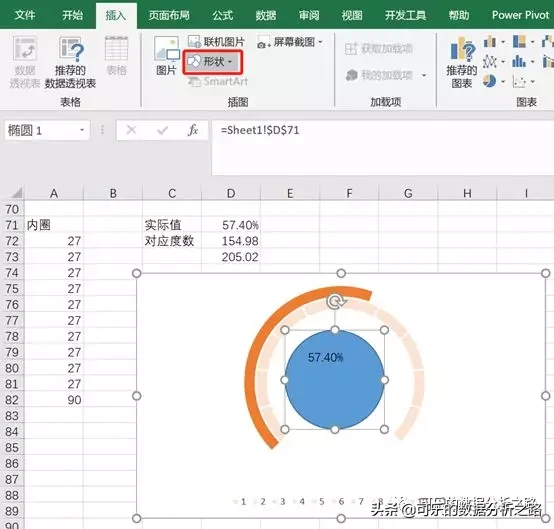Click Recommended PivotTables (推荐的数据透视表)

(70, 62)
